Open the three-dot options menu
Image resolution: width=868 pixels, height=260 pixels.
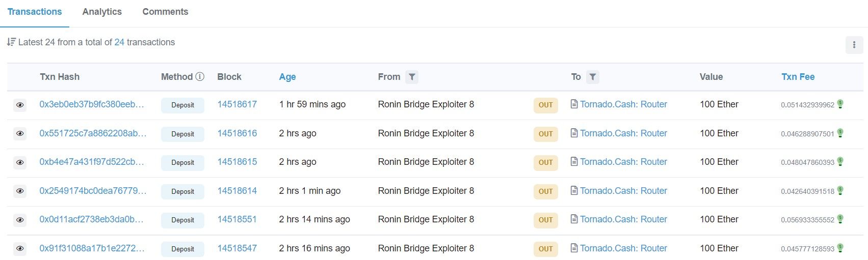[854, 45]
